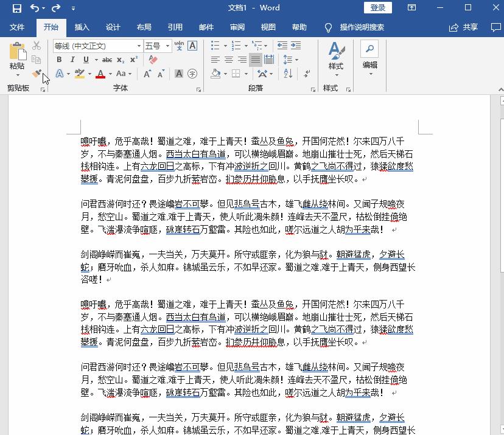504x435 pixels.
Task: Copy selection with the copy icon
Action: 37,60
